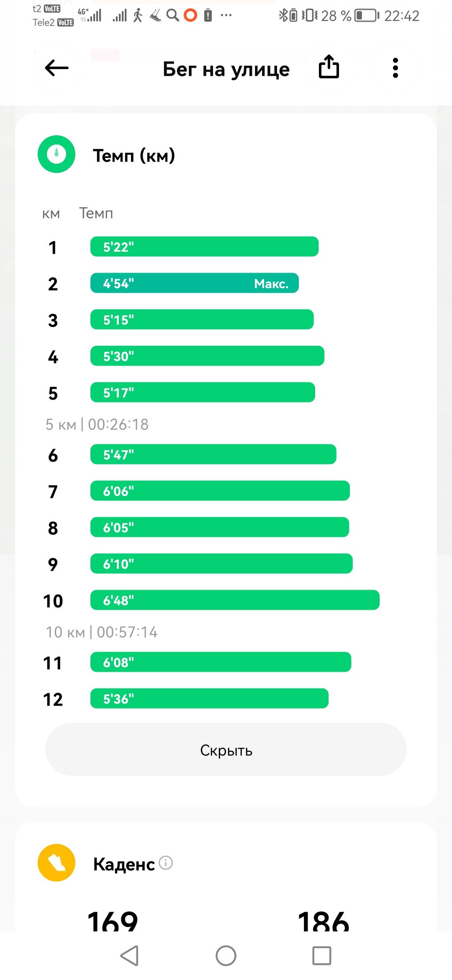Tap the 5'22" pace bar for kilometer 1
The image size is (452, 980).
point(205,247)
